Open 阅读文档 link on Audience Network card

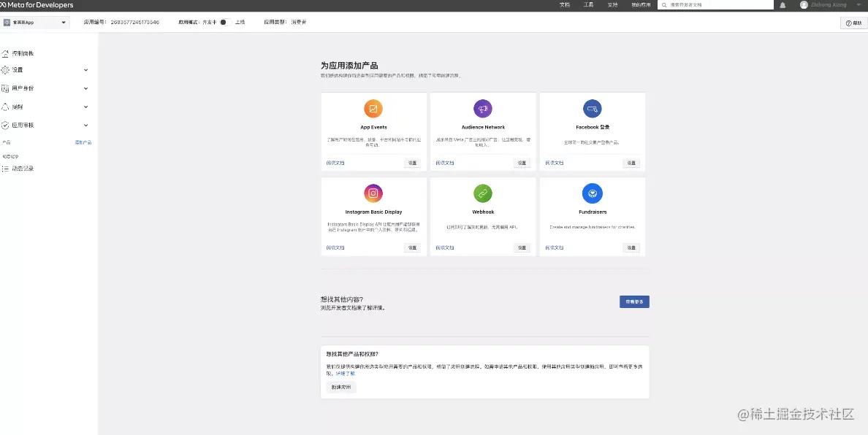tap(445, 163)
